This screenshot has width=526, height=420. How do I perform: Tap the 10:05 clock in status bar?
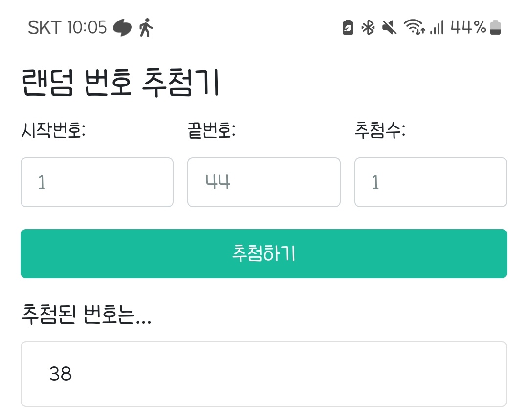click(87, 28)
